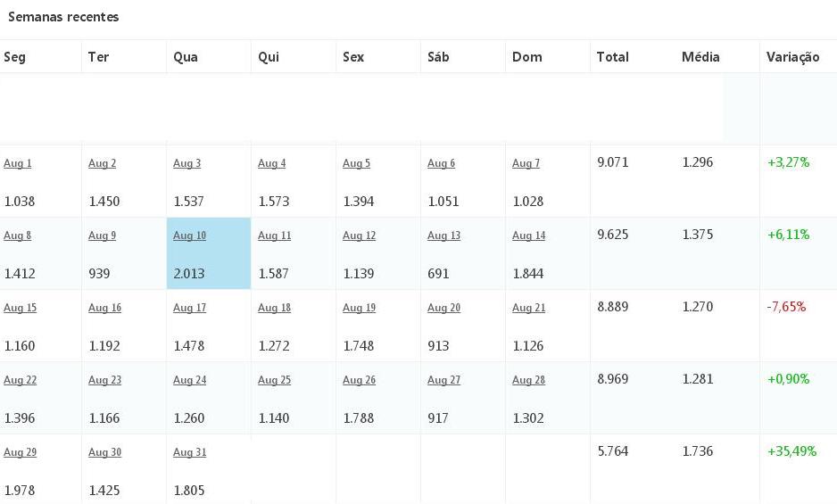Open the Aug 27 date link
Viewport: 837px width, 504px height.
(443, 380)
